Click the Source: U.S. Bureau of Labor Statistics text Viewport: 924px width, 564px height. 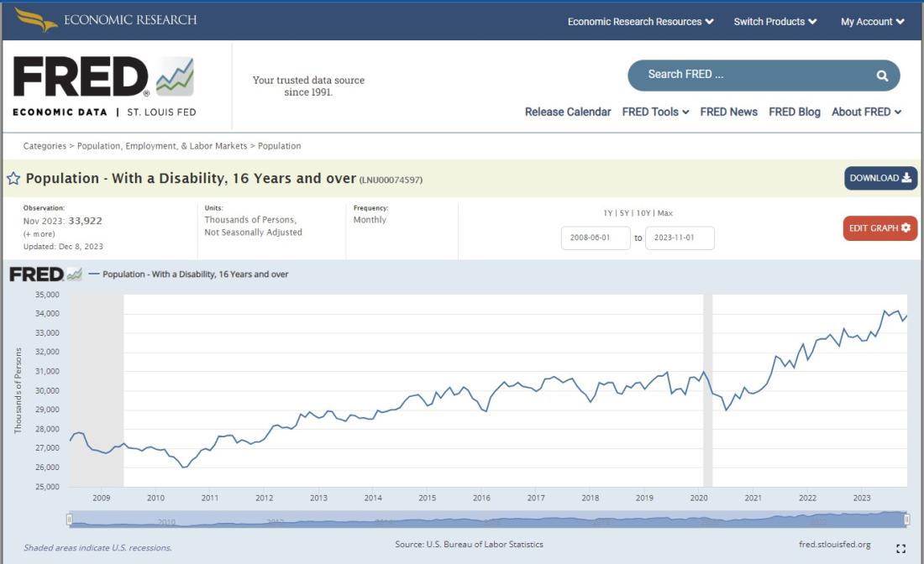[469, 545]
